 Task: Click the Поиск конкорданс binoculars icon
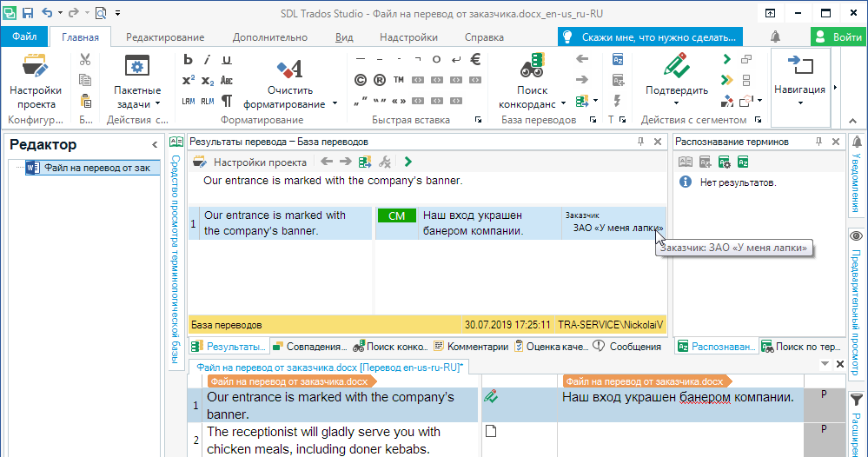pos(532,68)
